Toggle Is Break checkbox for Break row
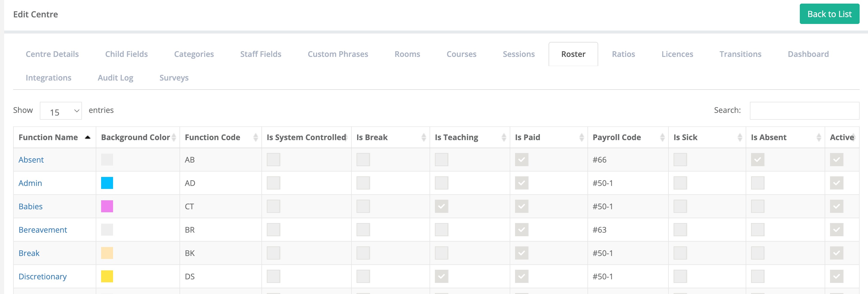The image size is (868, 294). click(x=363, y=253)
